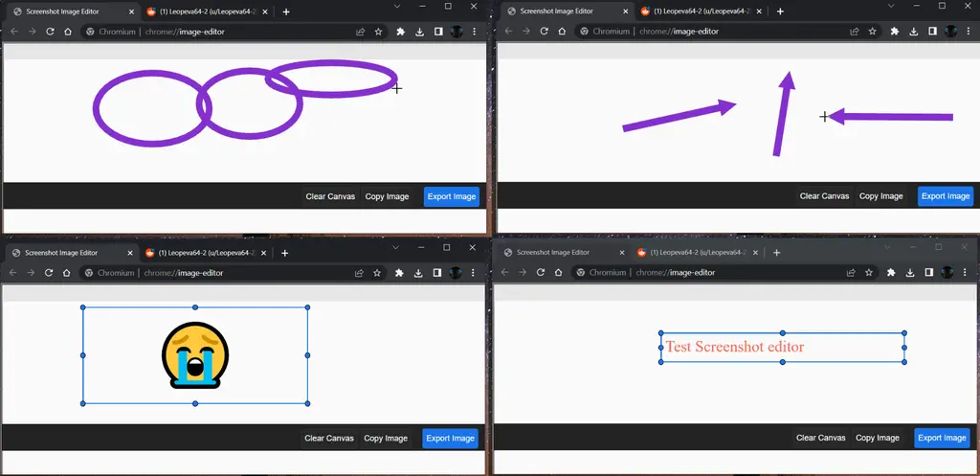The height and width of the screenshot is (476, 980).
Task: Open tab search chevron in arrows window
Action: point(890,6)
